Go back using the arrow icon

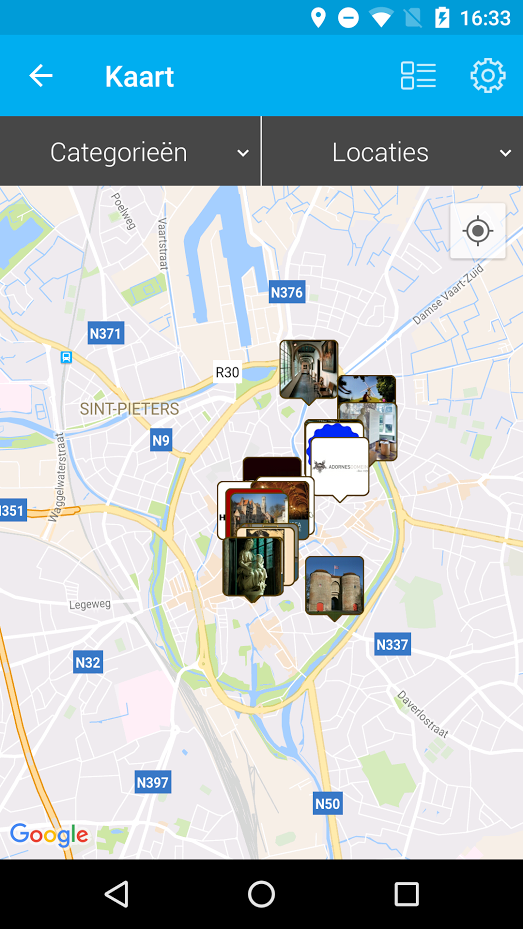pyautogui.click(x=41, y=76)
